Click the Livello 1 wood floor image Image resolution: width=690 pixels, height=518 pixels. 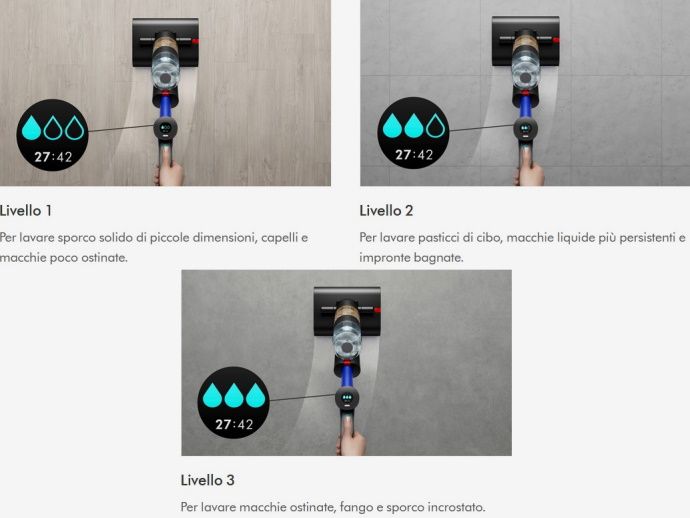pyautogui.click(x=165, y=93)
